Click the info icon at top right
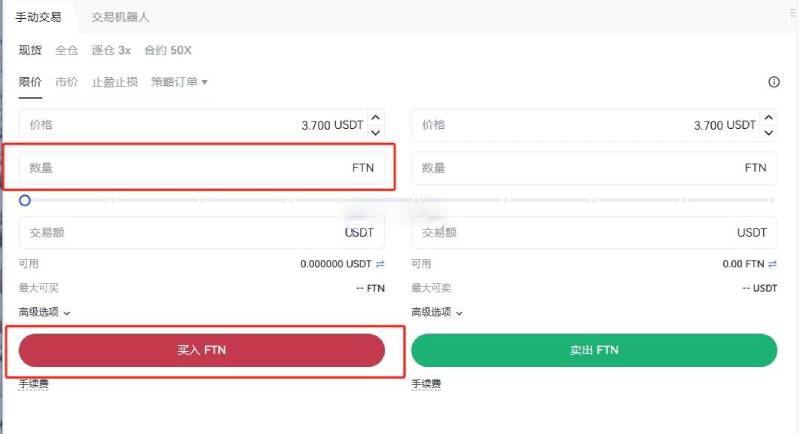This screenshot has width=800, height=434. (x=773, y=82)
